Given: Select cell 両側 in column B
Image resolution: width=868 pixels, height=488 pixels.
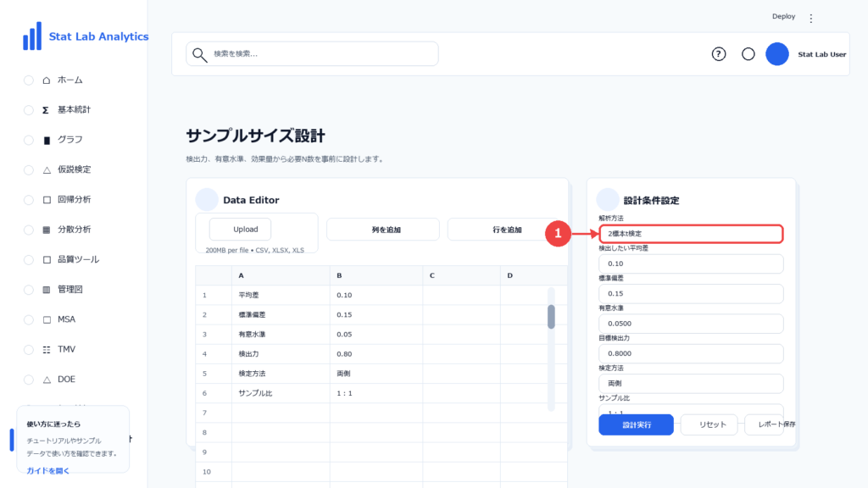Looking at the screenshot, I should coord(376,374).
